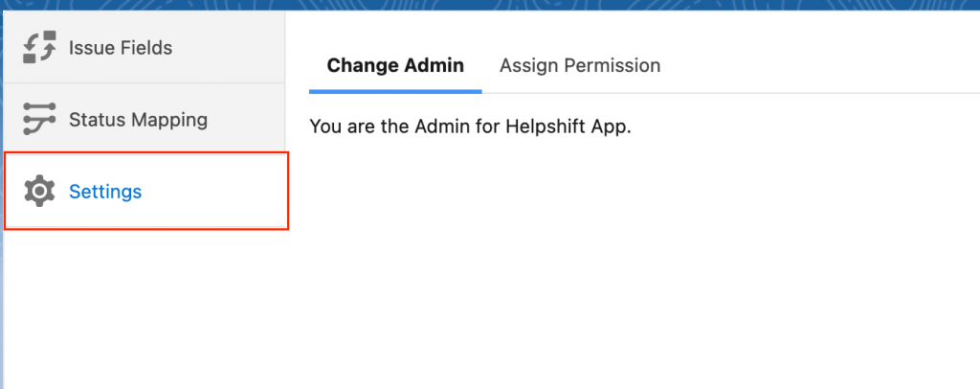Image resolution: width=980 pixels, height=389 pixels.
Task: Click the Issue Fields text label
Action: [121, 47]
